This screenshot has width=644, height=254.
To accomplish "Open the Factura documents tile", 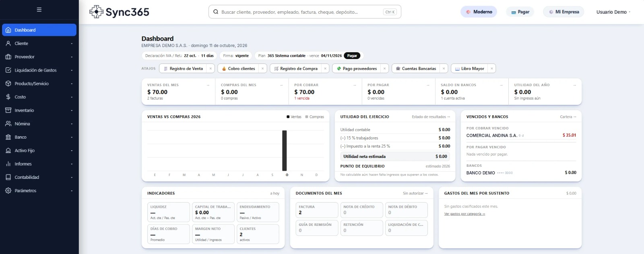I will pyautogui.click(x=317, y=210).
